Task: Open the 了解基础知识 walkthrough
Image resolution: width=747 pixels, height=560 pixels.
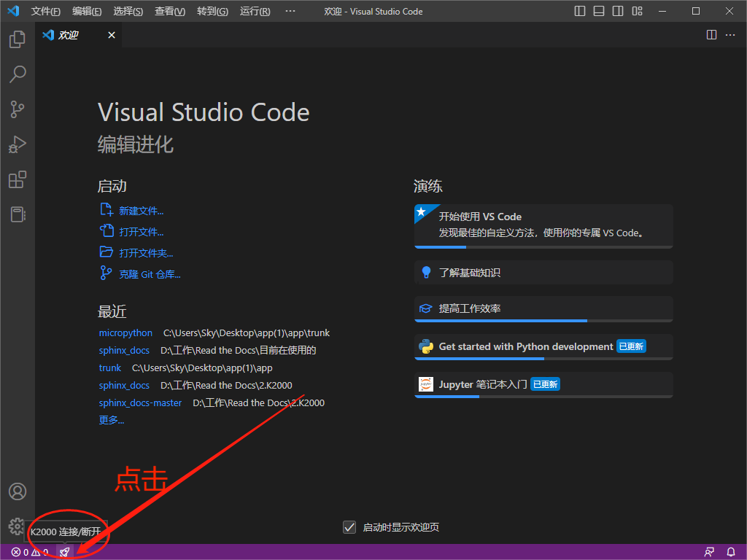Action: pyautogui.click(x=543, y=273)
